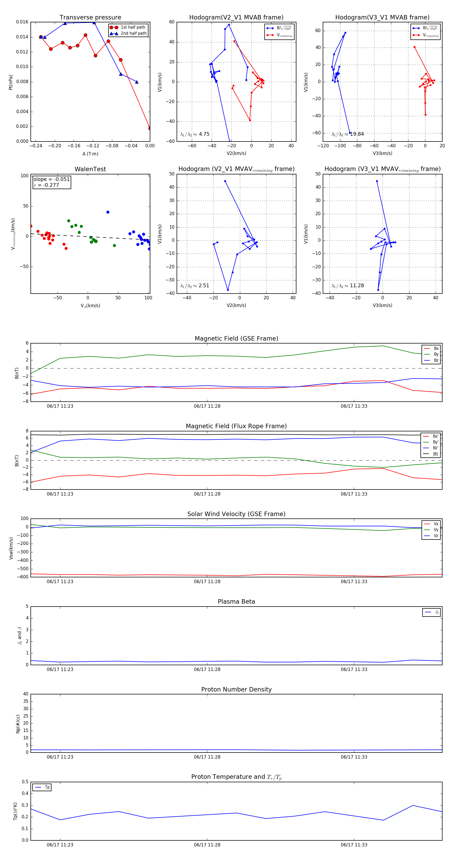
Task: Select the 'Vx' legend entry
Action: pos(431,524)
